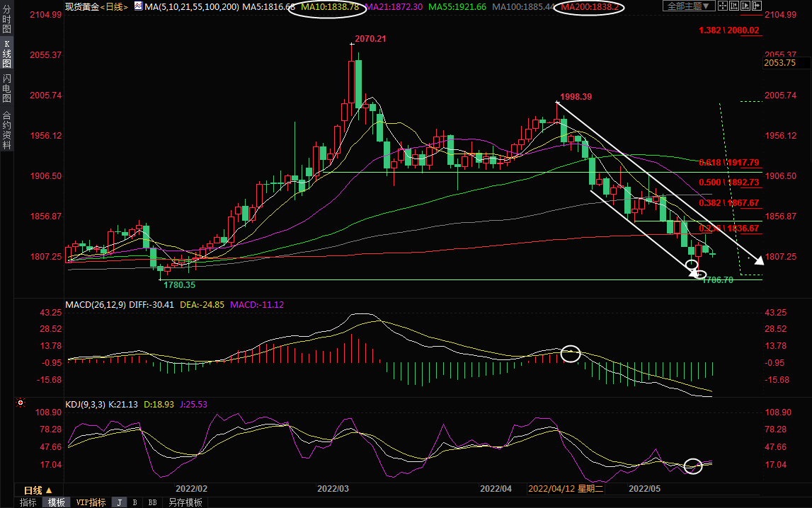812x508 pixels.
Task: Switch to the 分时图 side tab
Action: pyautogui.click(x=6, y=20)
